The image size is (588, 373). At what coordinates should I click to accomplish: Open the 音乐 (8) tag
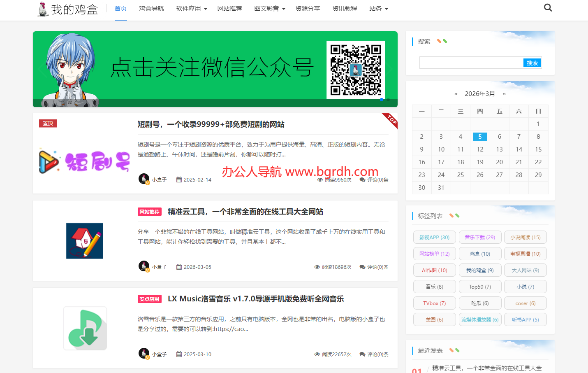435,287
